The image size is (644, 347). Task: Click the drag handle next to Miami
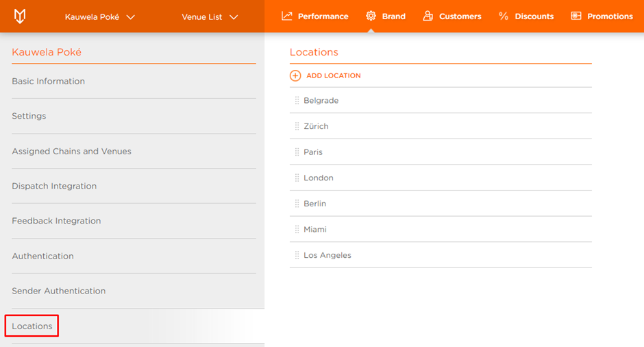pos(297,230)
